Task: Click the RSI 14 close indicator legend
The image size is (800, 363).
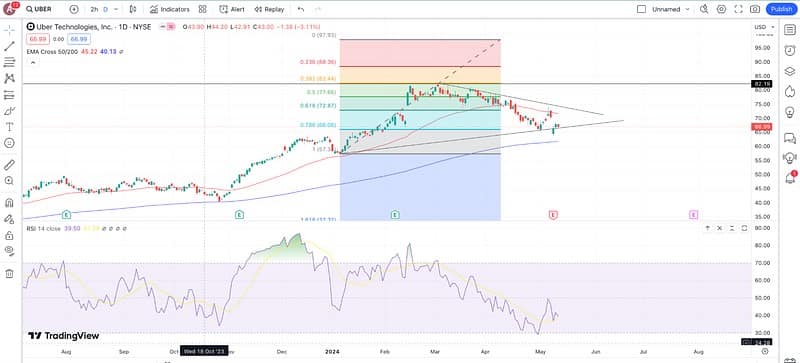Action: (x=44, y=228)
